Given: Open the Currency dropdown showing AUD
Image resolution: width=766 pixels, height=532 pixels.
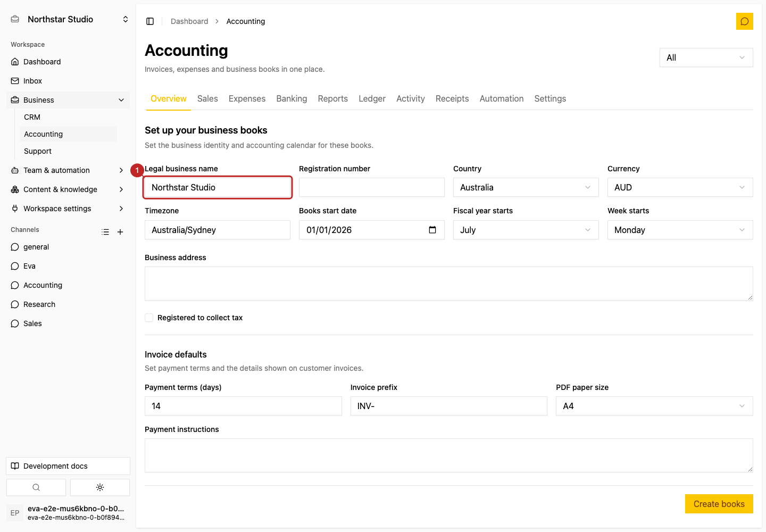Looking at the screenshot, I should coord(680,187).
